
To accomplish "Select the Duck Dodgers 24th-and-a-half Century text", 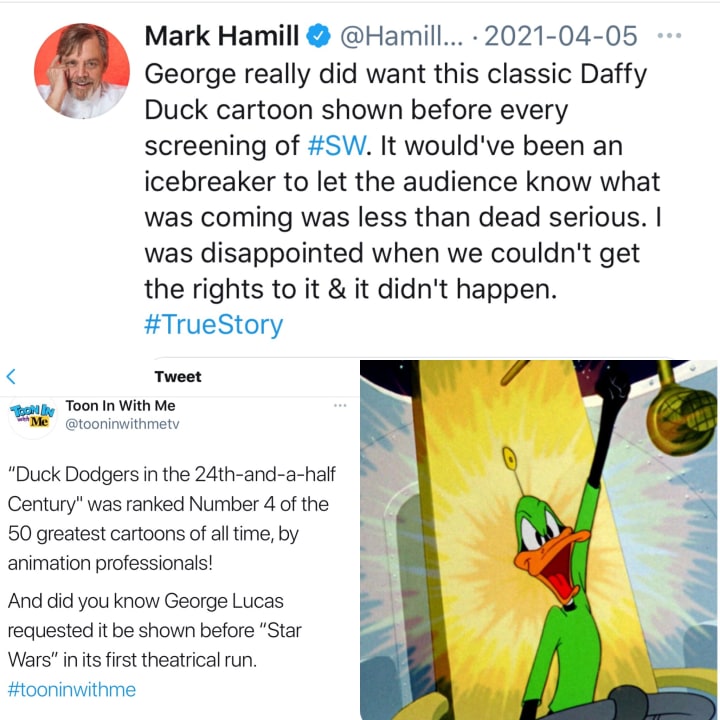I will click(x=172, y=489).
